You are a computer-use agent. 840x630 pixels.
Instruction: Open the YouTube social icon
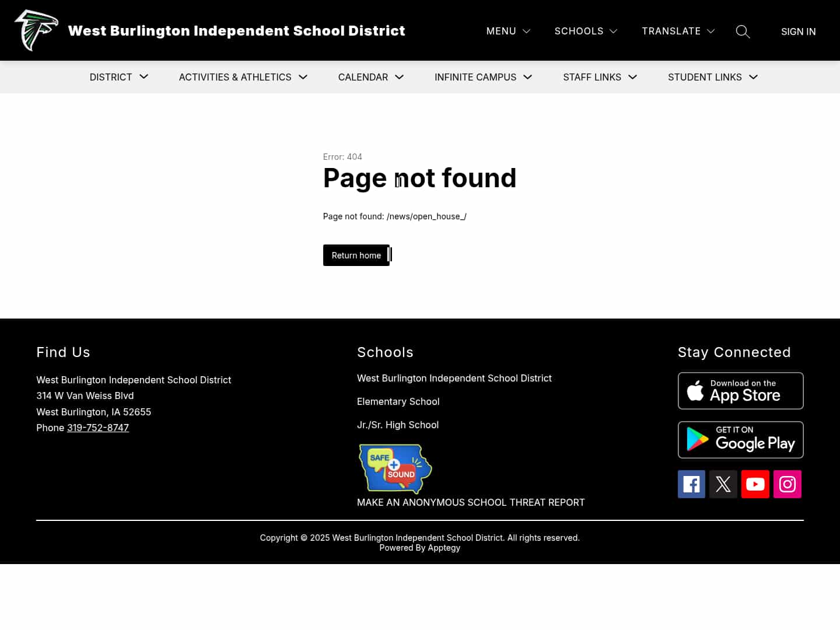tap(755, 484)
